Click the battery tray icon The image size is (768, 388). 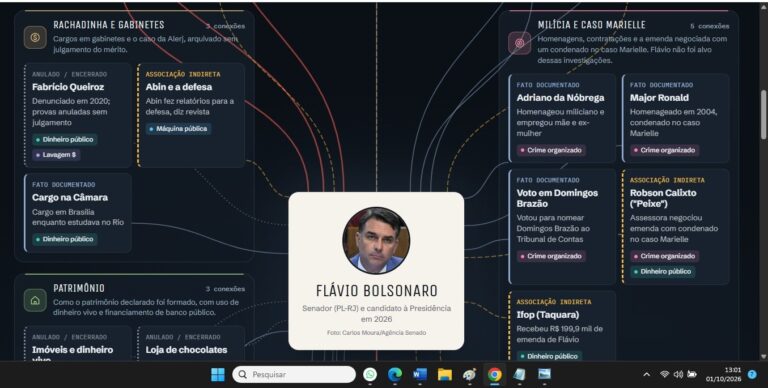click(692, 374)
